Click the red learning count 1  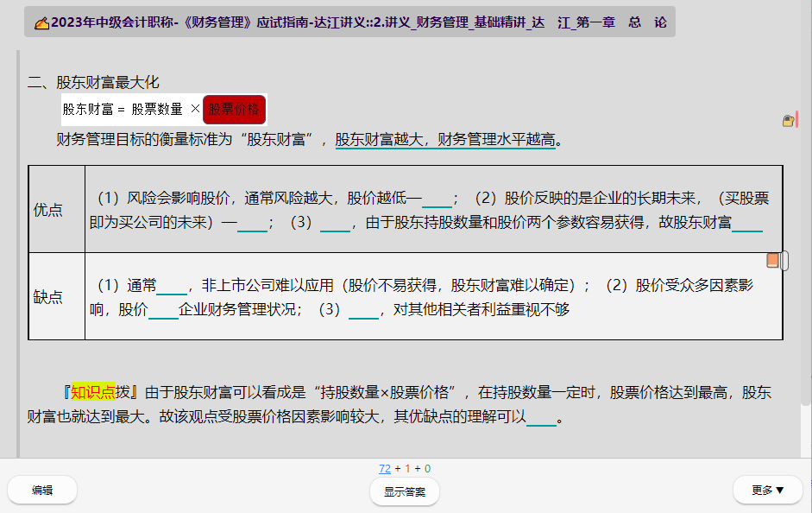[407, 468]
